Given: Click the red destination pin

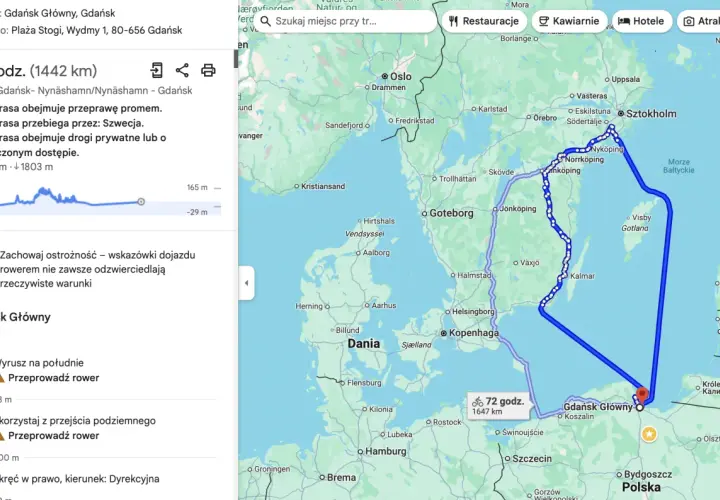Looking at the screenshot, I should point(642,394).
